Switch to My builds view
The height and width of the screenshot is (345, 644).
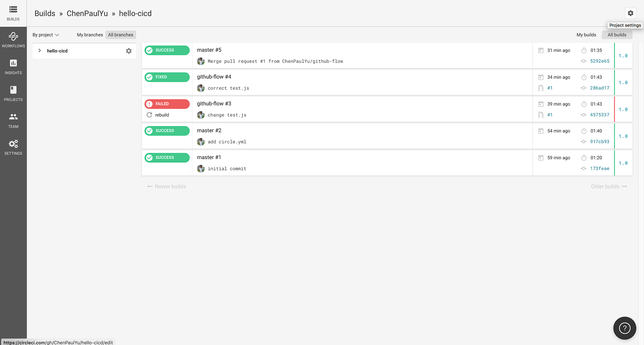[586, 35]
